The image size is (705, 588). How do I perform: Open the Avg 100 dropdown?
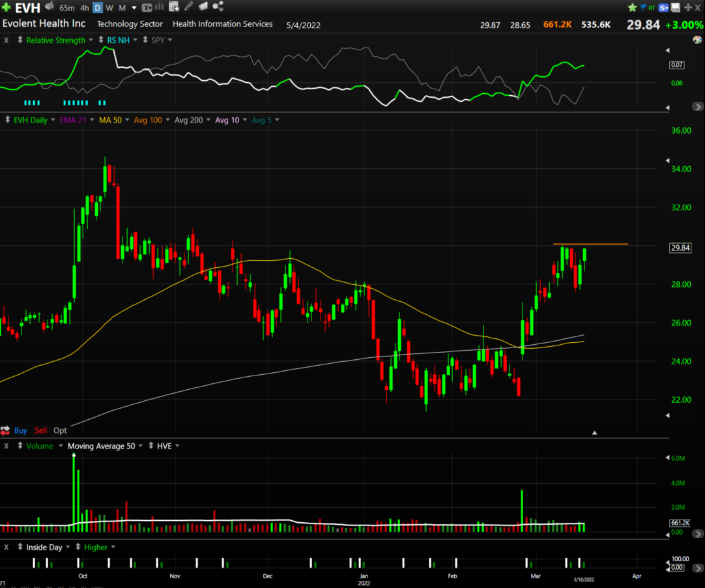[167, 120]
